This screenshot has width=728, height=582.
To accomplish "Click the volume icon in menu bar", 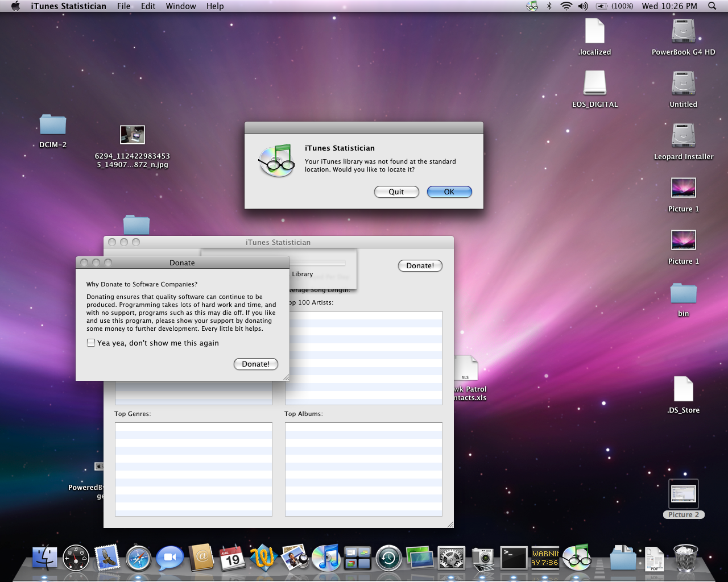I will click(583, 6).
